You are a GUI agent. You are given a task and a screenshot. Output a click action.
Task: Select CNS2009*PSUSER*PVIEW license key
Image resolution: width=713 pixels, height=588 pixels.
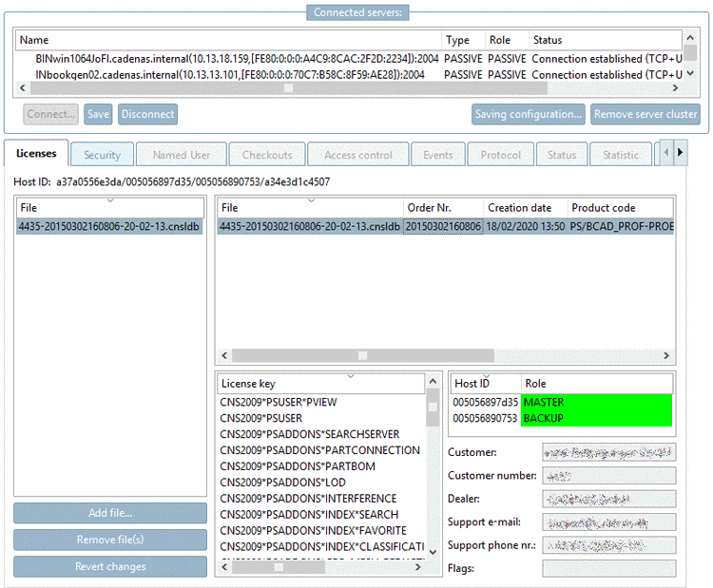(279, 402)
